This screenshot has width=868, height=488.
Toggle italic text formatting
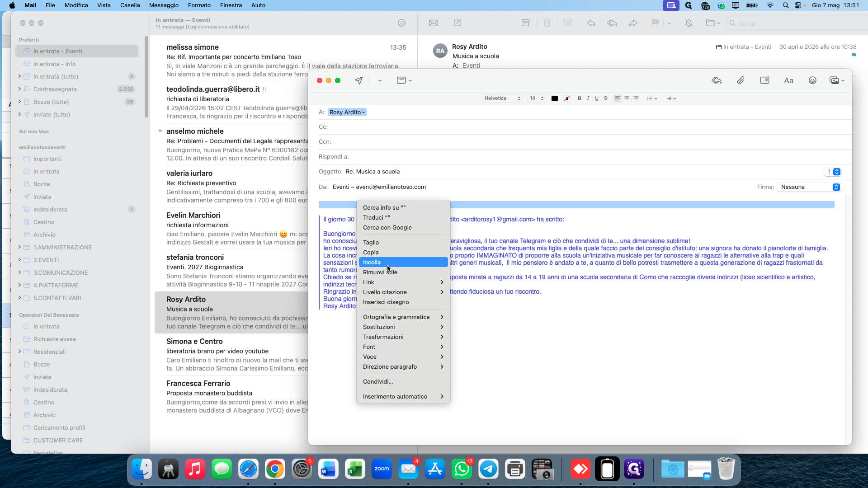[x=588, y=98]
